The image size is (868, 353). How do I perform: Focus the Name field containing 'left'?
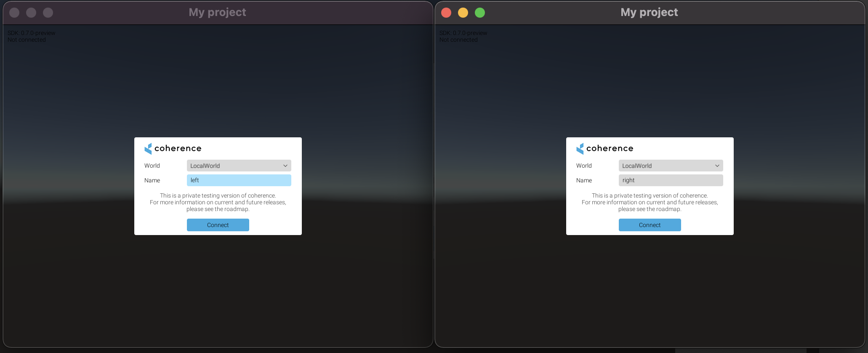pos(239,180)
